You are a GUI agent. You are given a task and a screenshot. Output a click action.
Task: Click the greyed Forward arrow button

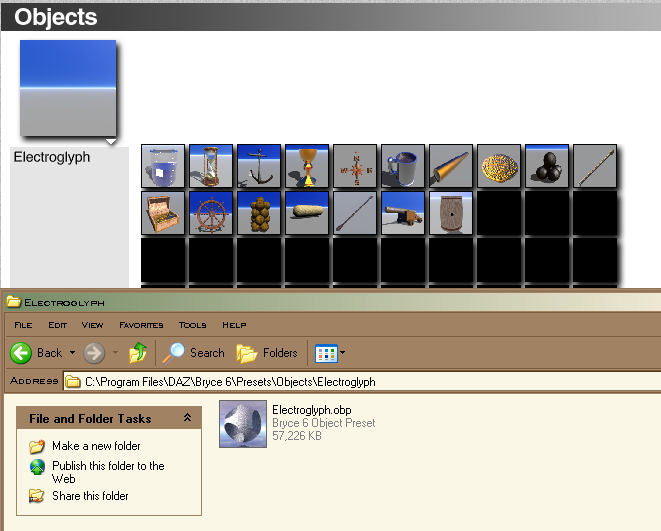tap(94, 353)
